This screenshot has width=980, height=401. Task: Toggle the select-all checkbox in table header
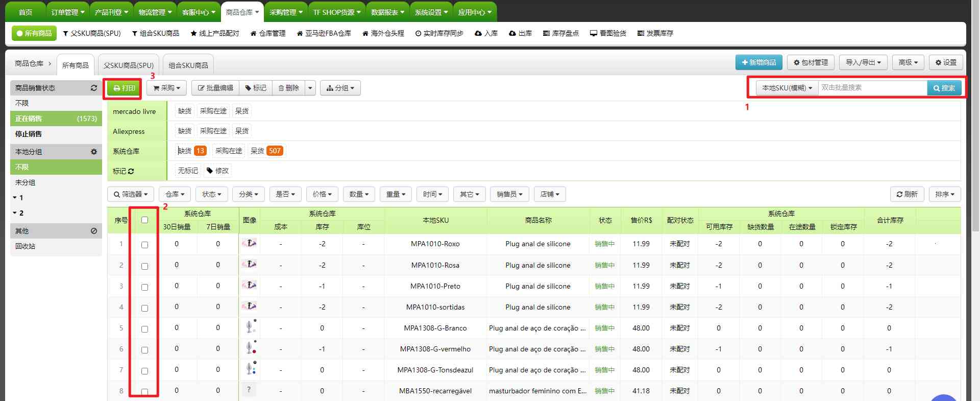[x=144, y=220]
